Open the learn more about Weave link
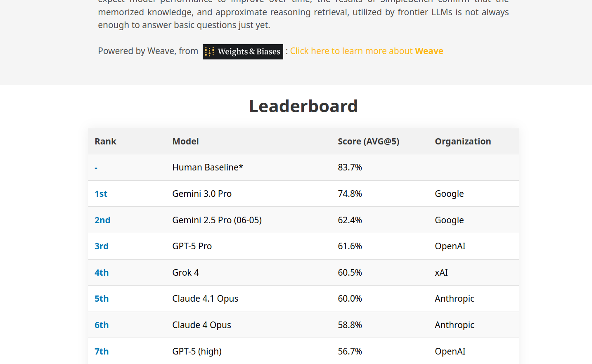Screen dimensions: 592x364 click(366, 51)
